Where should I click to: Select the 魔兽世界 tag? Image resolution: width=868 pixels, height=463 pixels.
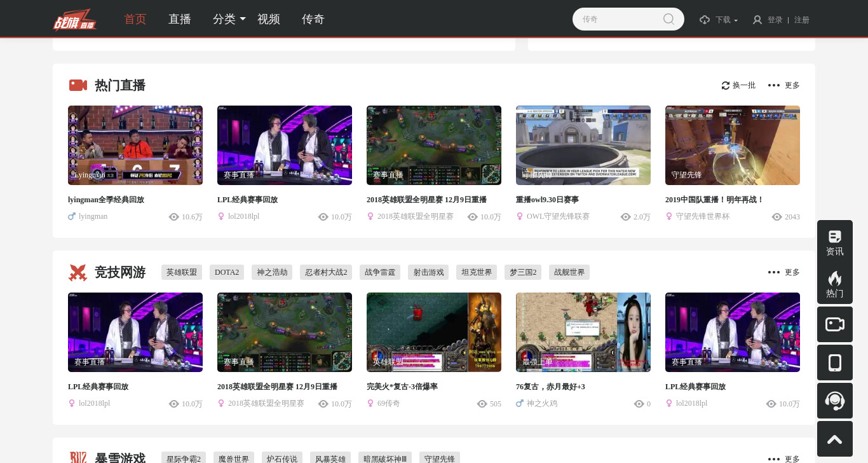234,458
